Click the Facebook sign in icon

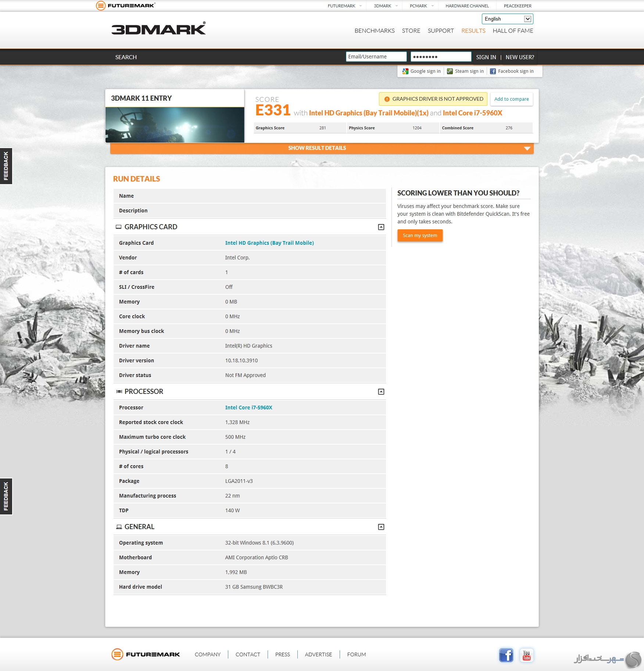pos(493,71)
